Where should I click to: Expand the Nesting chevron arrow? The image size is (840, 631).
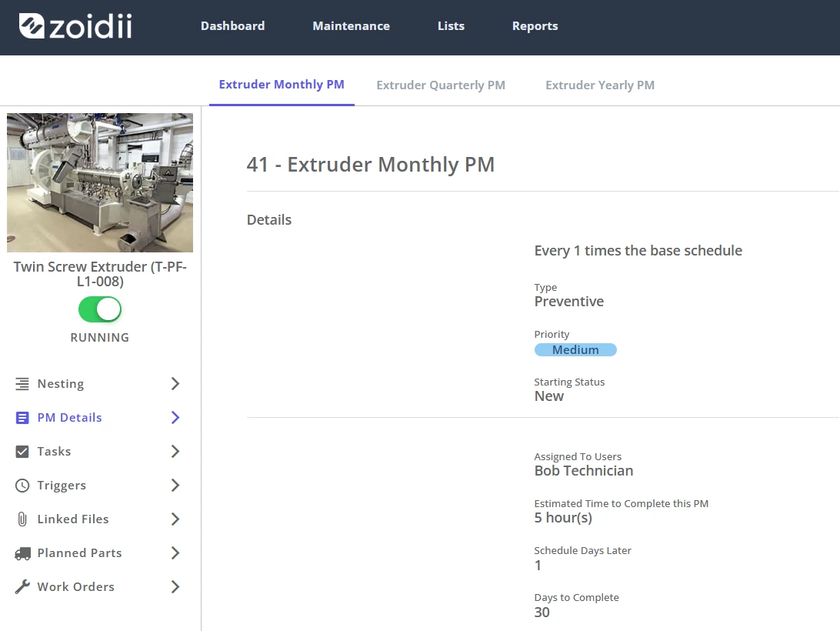[175, 383]
